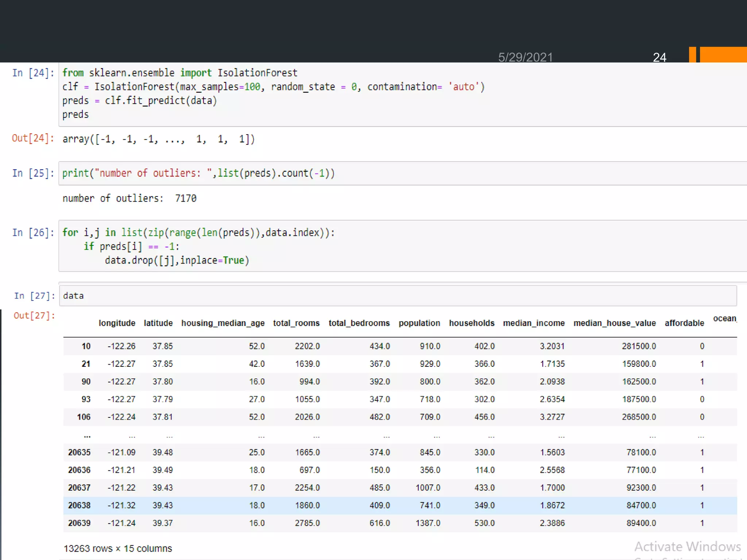
Task: Click the population column header
Action: click(419, 323)
